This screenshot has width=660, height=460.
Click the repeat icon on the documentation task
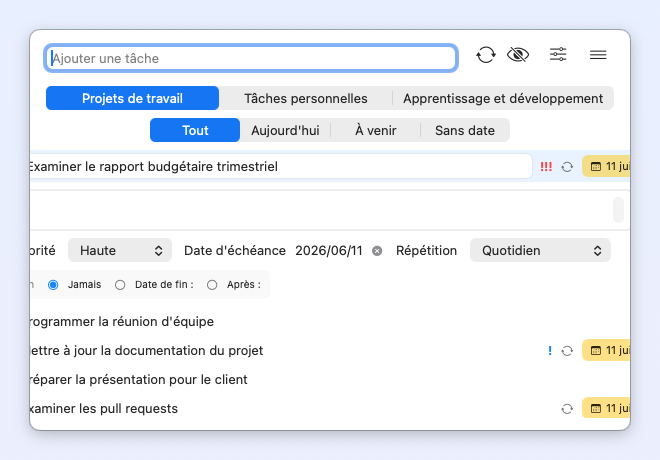(x=567, y=351)
